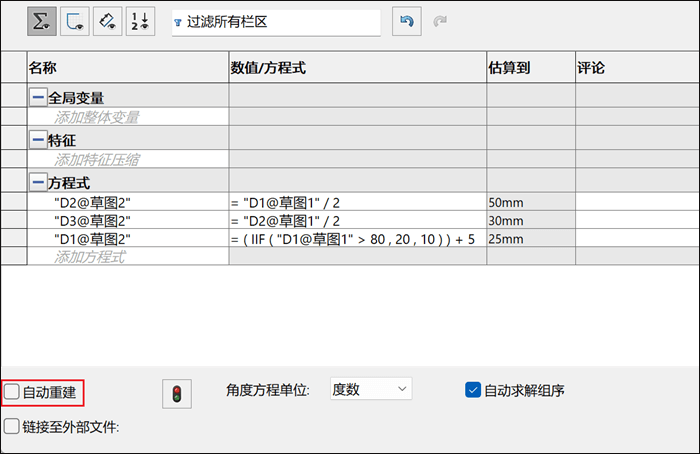Image resolution: width=700 pixels, height=454 pixels.
Task: Collapse the 特征 section
Action: (38, 140)
